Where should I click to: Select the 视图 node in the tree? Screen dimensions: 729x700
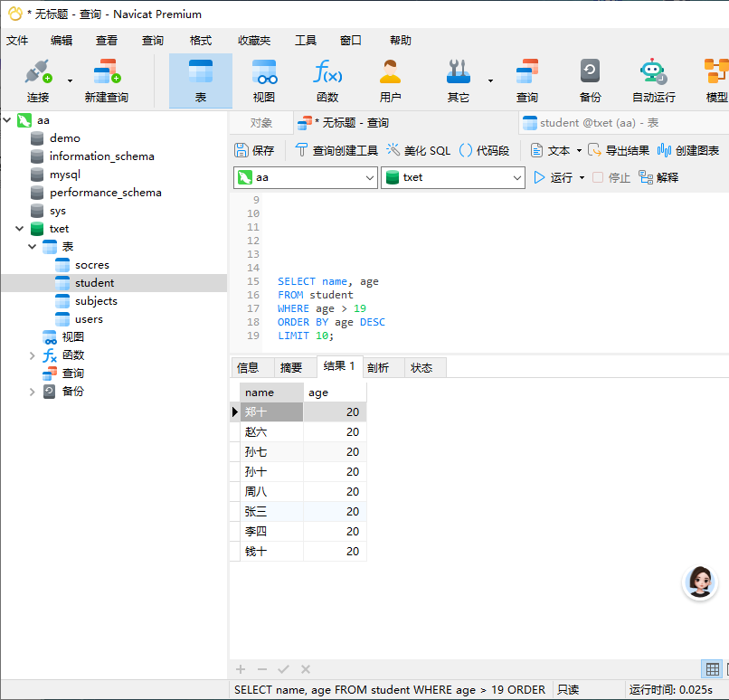(73, 337)
